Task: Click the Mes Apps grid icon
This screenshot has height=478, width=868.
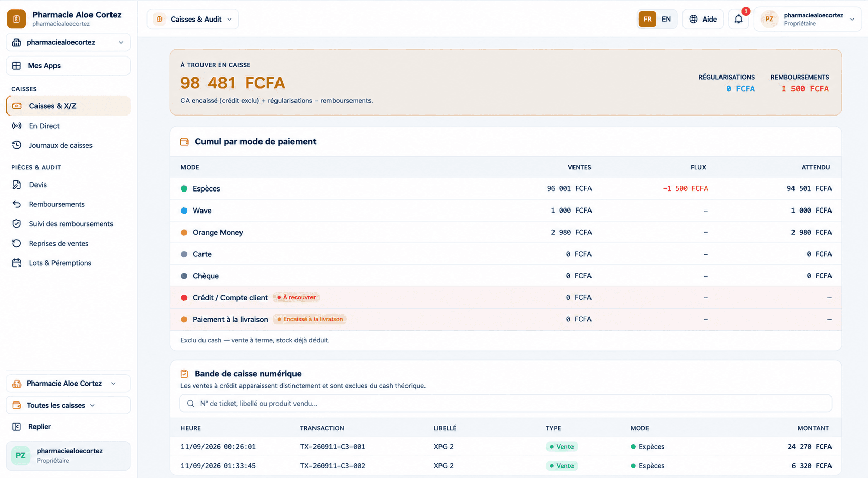Action: (16, 66)
